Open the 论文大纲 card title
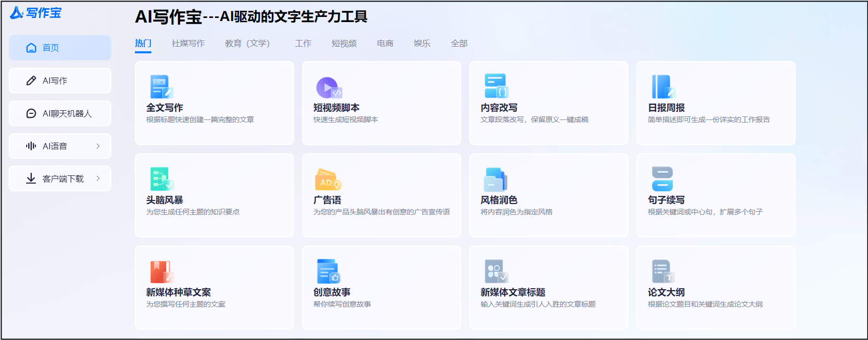 point(666,292)
